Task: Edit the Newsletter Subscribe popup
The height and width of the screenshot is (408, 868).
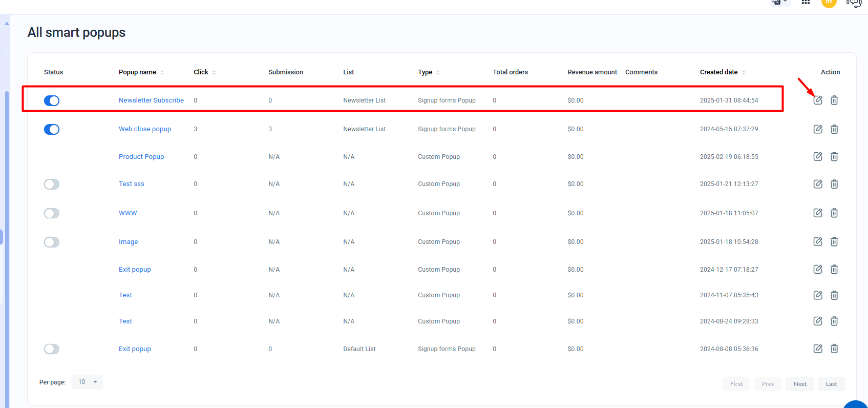Action: [818, 100]
